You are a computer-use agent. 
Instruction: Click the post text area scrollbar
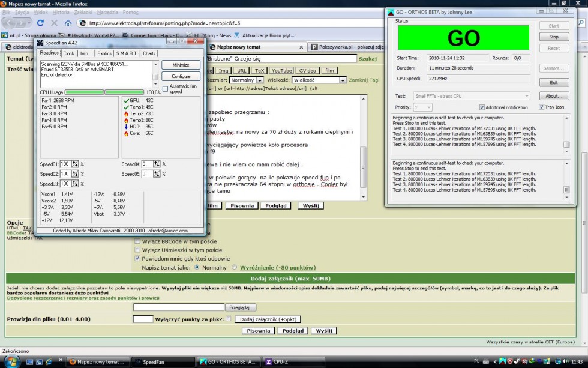(363, 148)
